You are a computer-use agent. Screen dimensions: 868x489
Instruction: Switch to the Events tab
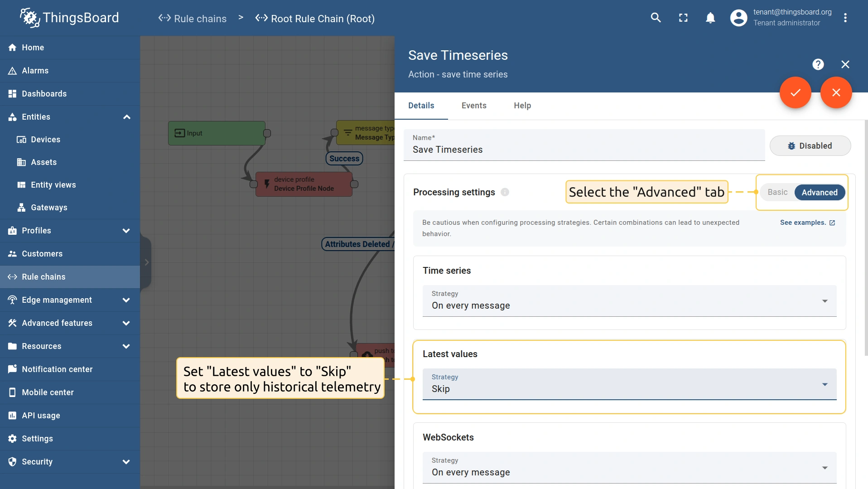474,106
